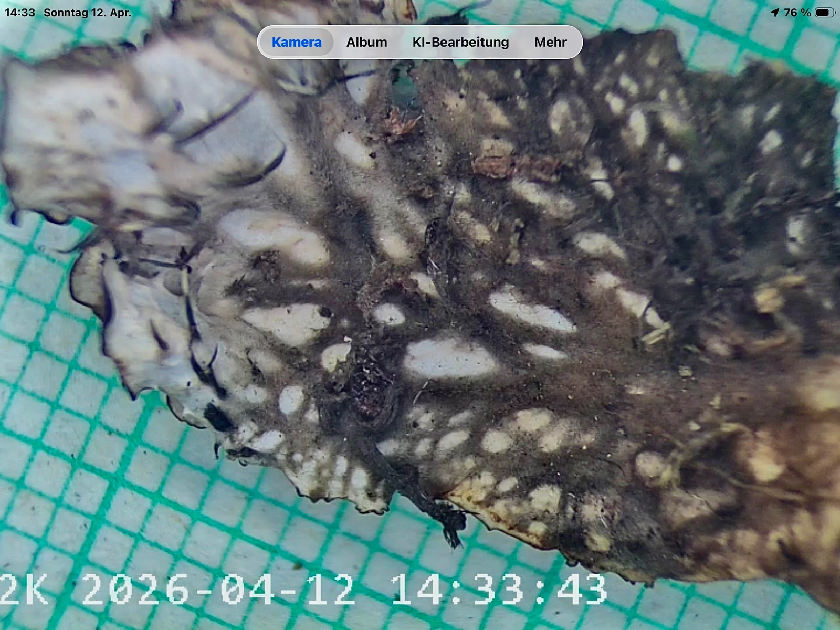Tap the battery icon in status bar
This screenshot has width=840, height=630.
824,13
